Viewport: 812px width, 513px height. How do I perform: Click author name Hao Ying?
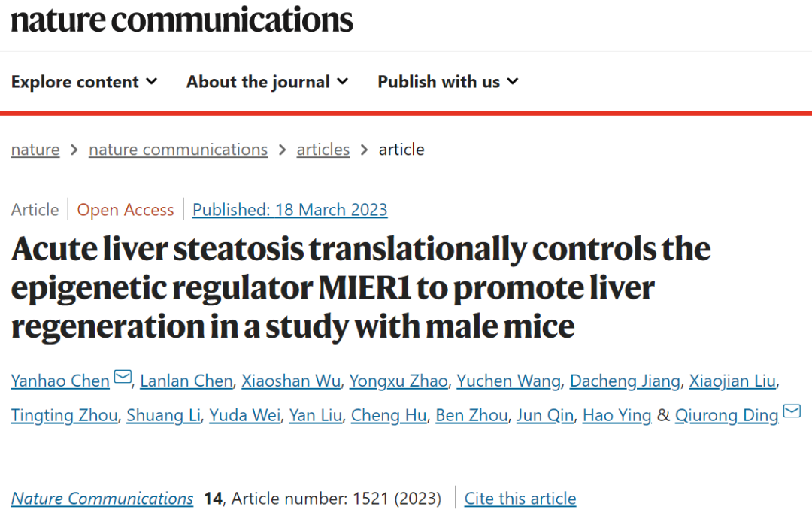pos(617,415)
